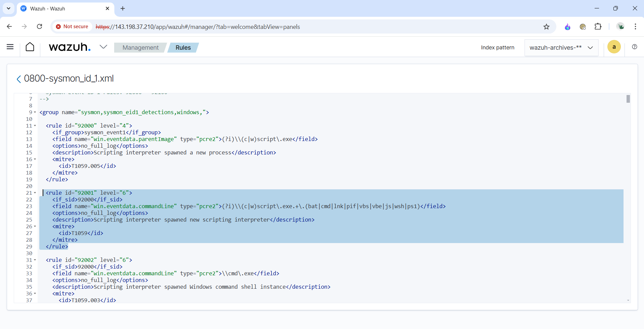Fold the mitre block at line 26

(x=35, y=227)
